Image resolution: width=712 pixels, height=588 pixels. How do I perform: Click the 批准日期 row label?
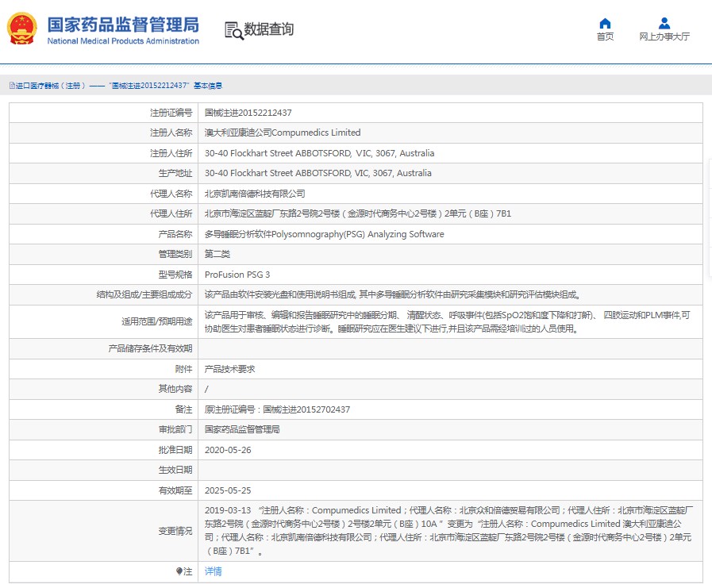click(175, 449)
